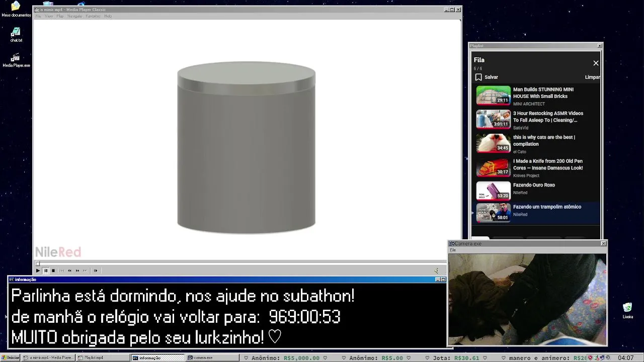Move the seek bar handle in Media Player
The height and width of the screenshot is (362, 644).
coord(37,263)
